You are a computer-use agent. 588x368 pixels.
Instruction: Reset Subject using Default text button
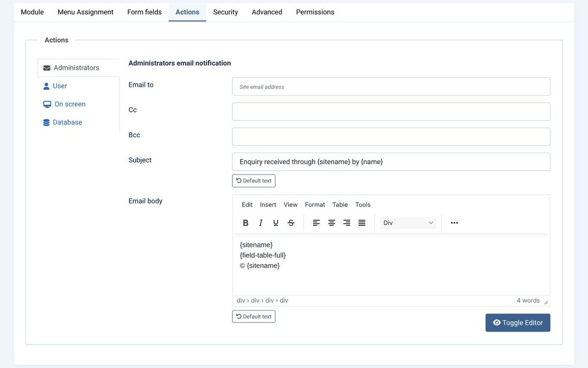254,181
